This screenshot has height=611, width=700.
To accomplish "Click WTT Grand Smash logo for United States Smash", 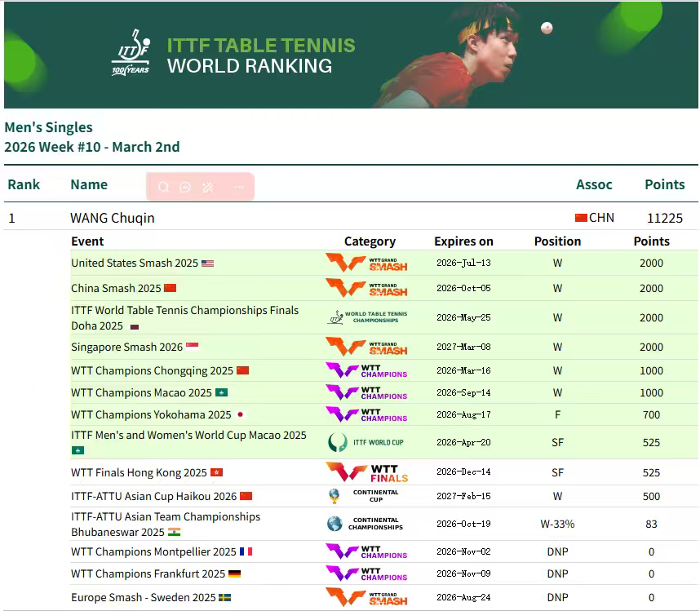I will click(x=366, y=263).
